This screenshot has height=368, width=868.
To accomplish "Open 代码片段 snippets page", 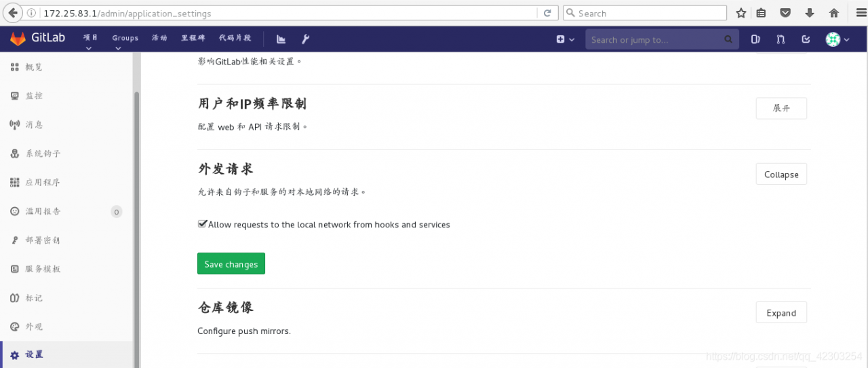I will pyautogui.click(x=235, y=38).
